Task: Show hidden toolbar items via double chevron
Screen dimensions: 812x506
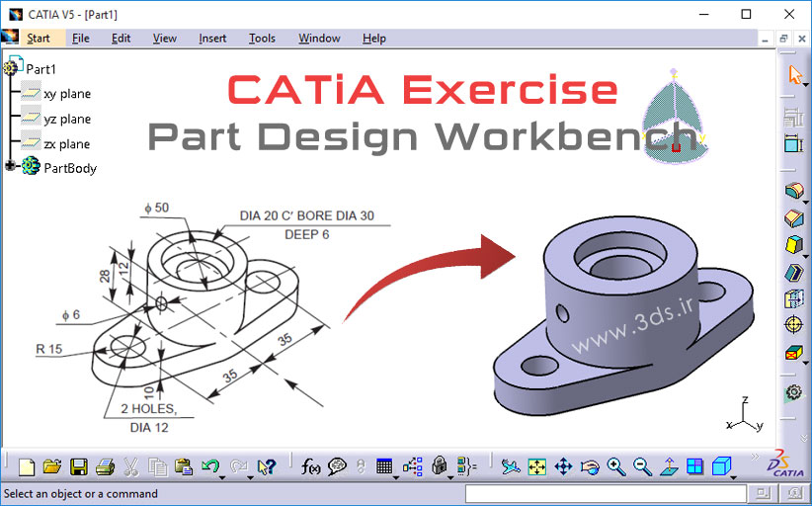Action: pyautogui.click(x=755, y=457)
